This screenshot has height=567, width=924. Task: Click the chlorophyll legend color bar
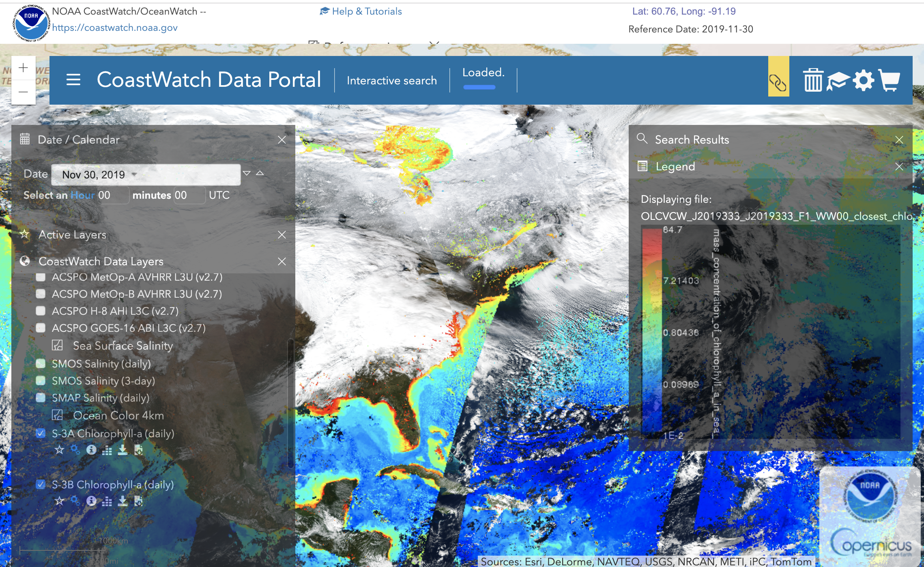tap(651, 331)
